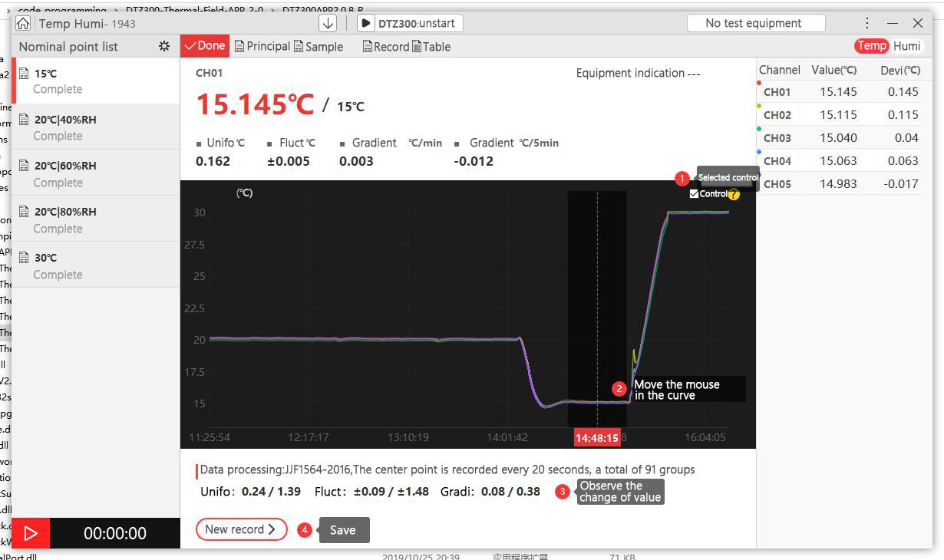Select the 20℃|60%RH nominal point
Screen dimensions: 944x560
point(96,173)
